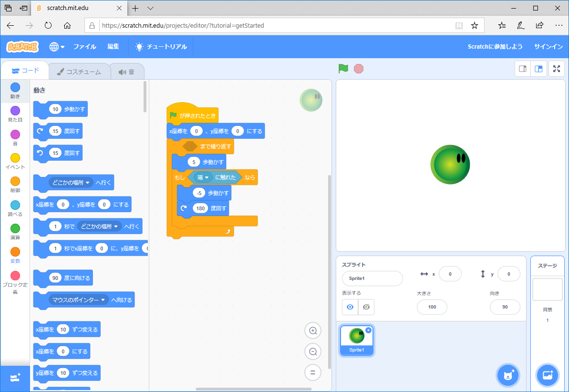Screen dimensions: 569x392
Task: Switch to large stage layout
Action: pyautogui.click(x=538, y=69)
